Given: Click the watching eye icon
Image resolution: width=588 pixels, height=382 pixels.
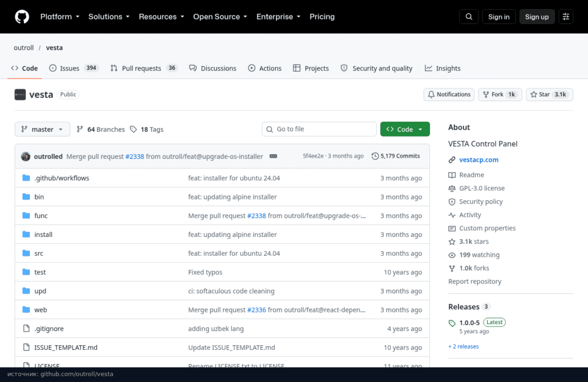Looking at the screenshot, I should pyautogui.click(x=452, y=255).
